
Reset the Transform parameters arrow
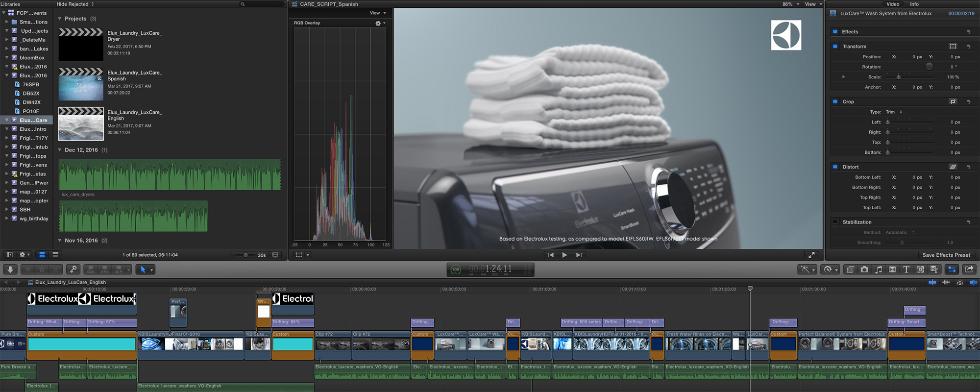point(969,46)
